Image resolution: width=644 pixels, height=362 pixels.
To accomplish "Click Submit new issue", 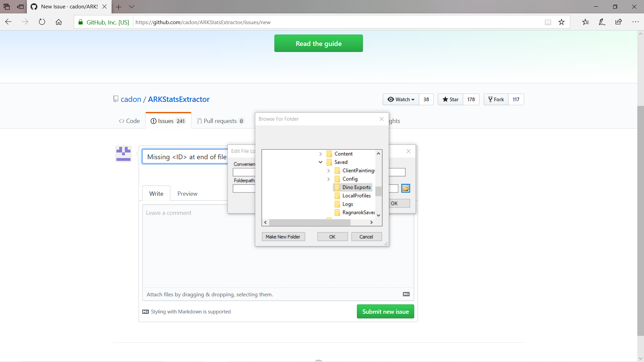I will pyautogui.click(x=385, y=311).
